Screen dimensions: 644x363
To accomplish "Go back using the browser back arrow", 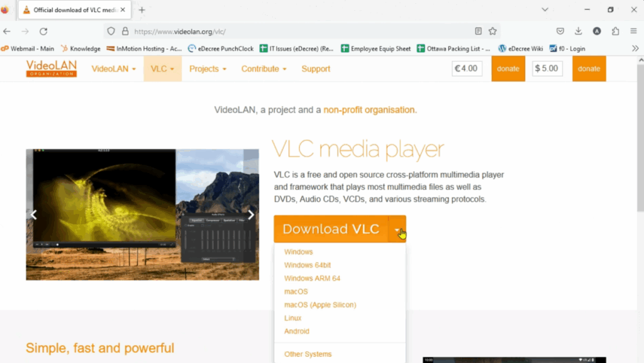I will (7, 31).
